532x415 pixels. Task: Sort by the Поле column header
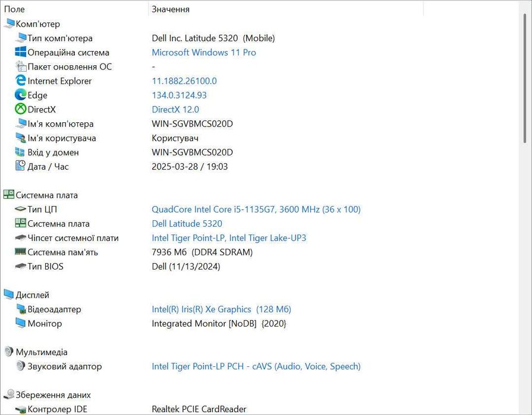74,9
